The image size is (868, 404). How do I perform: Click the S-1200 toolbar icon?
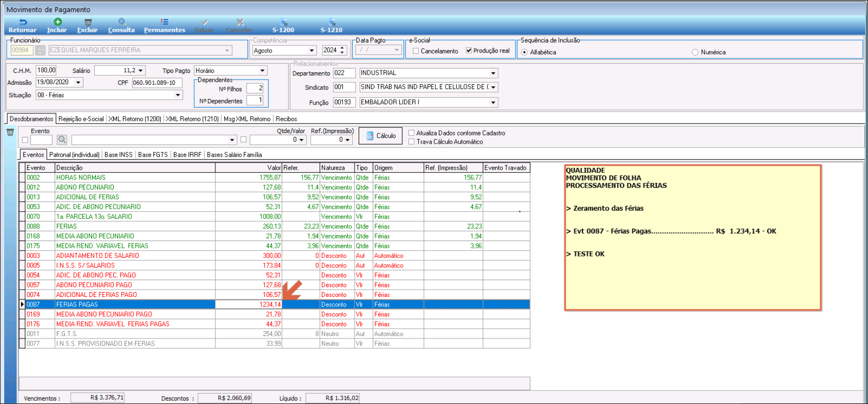pos(284,22)
